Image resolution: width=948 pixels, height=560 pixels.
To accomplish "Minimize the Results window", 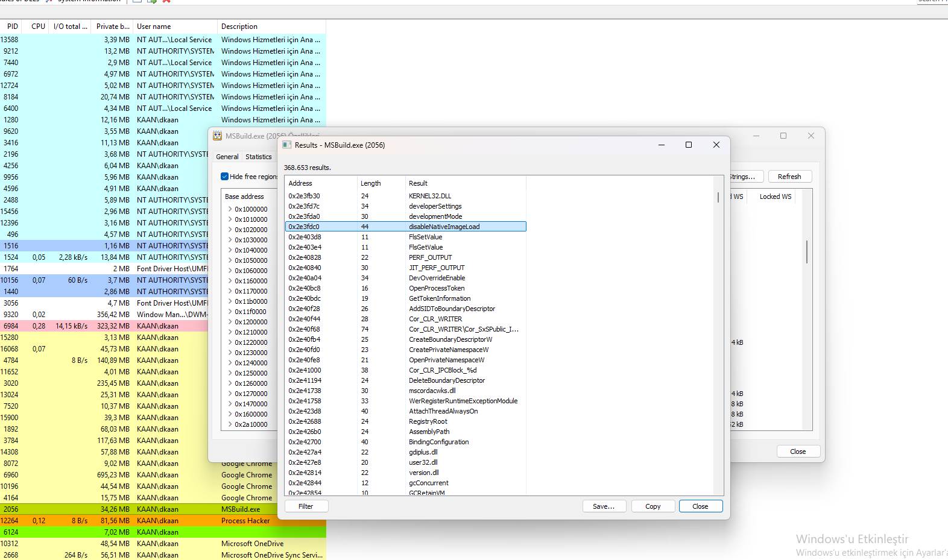I will click(662, 145).
